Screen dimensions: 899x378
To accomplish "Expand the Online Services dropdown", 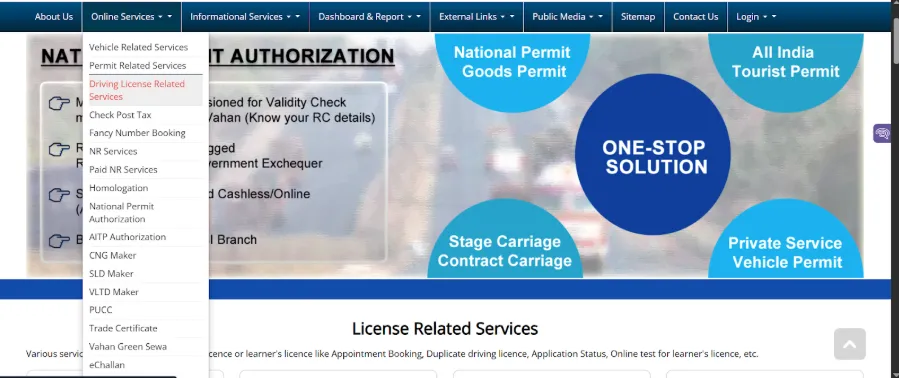I will pyautogui.click(x=131, y=17).
